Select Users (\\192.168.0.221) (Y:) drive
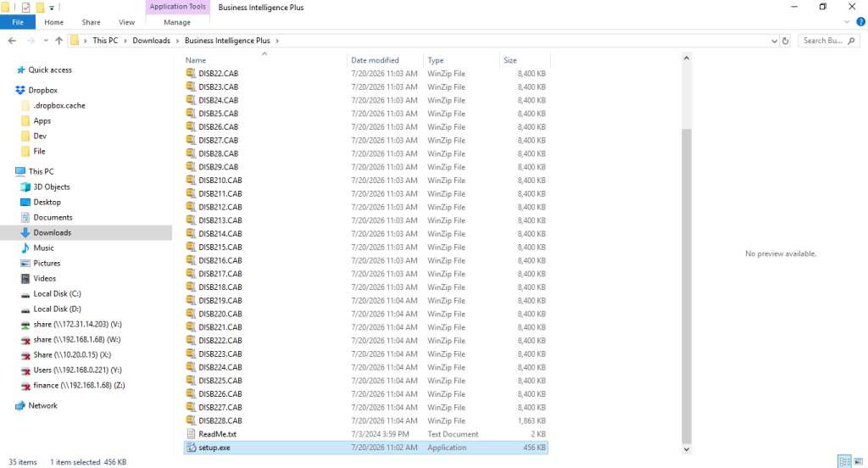Screen dimensions: 868x468 (x=77, y=370)
